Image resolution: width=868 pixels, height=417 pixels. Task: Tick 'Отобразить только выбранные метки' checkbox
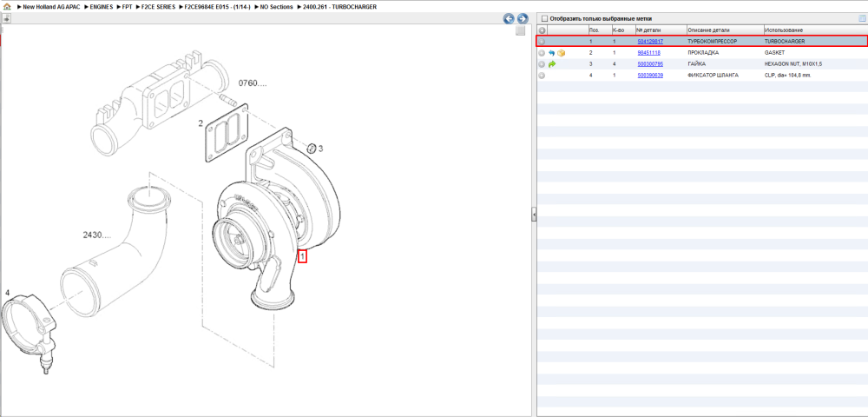tap(544, 18)
